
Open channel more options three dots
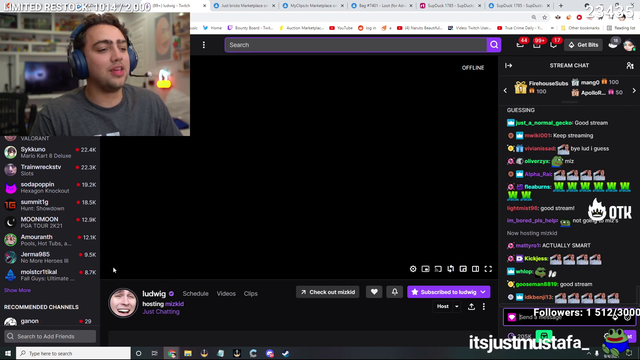pos(484,306)
